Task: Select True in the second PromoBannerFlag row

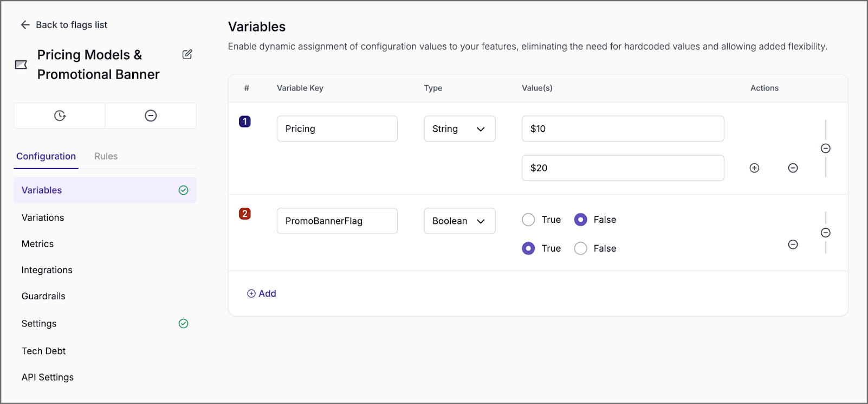Action: pyautogui.click(x=528, y=248)
